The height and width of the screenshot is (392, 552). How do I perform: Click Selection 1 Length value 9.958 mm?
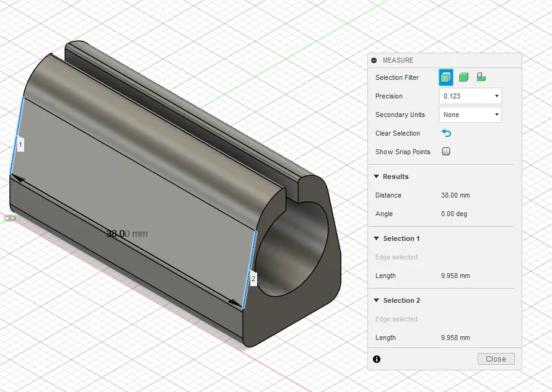click(x=455, y=276)
